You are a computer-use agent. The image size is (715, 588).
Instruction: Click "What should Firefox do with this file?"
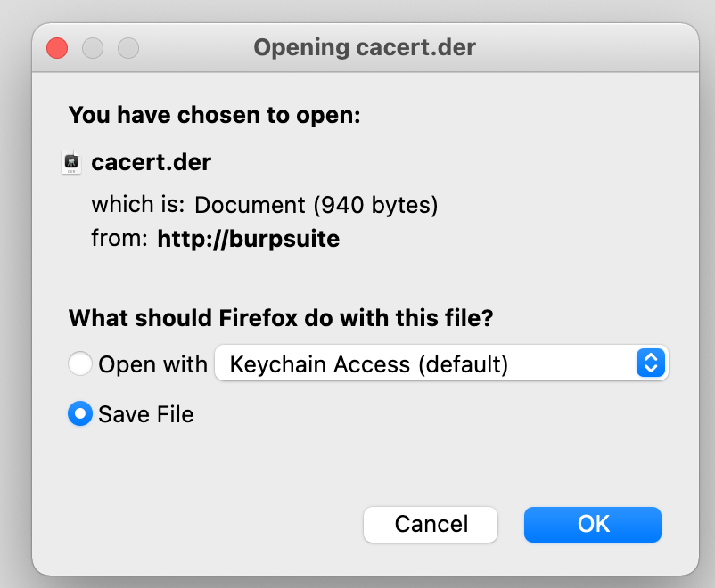[281, 318]
